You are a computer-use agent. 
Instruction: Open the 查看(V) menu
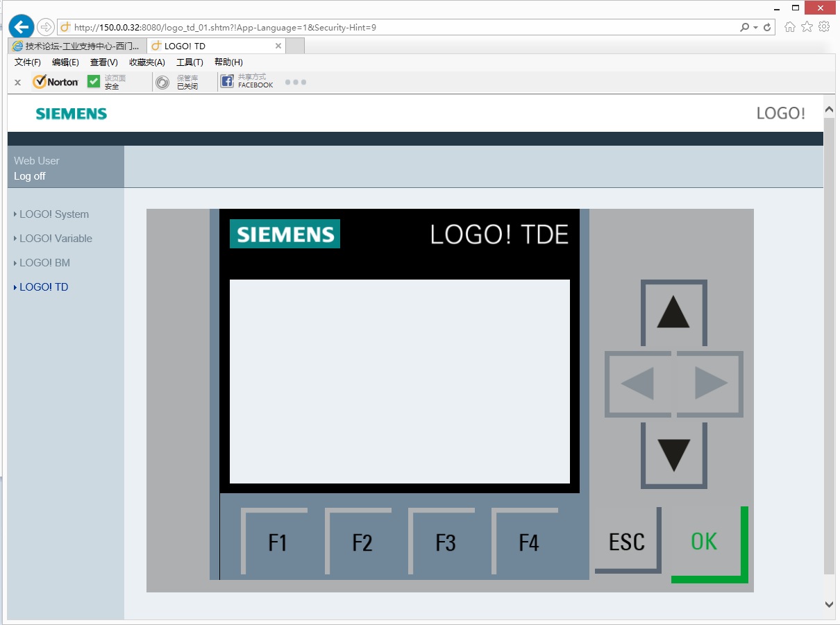[104, 62]
